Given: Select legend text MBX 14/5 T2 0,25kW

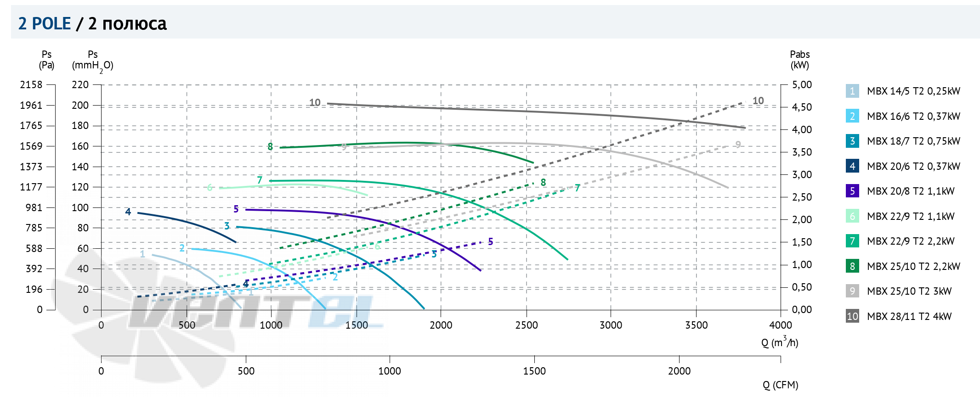Looking at the screenshot, I should (x=913, y=91).
